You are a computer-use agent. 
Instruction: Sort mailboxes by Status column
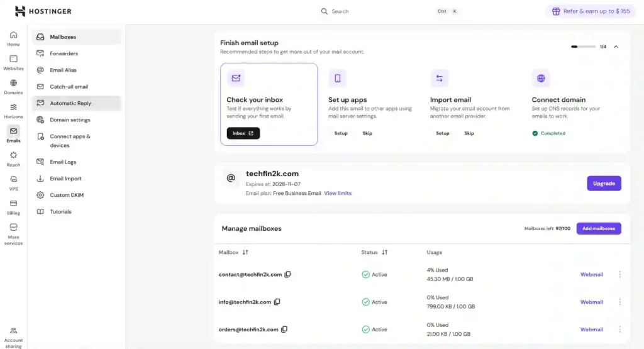384,252
